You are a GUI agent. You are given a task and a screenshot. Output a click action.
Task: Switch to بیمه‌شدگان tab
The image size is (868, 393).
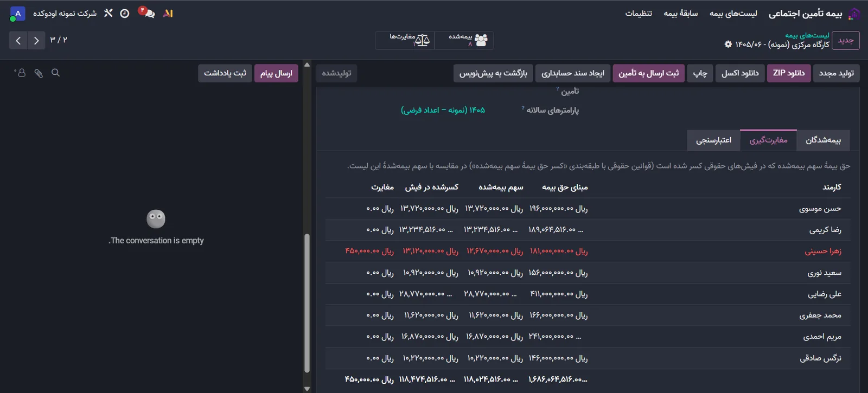pyautogui.click(x=823, y=140)
